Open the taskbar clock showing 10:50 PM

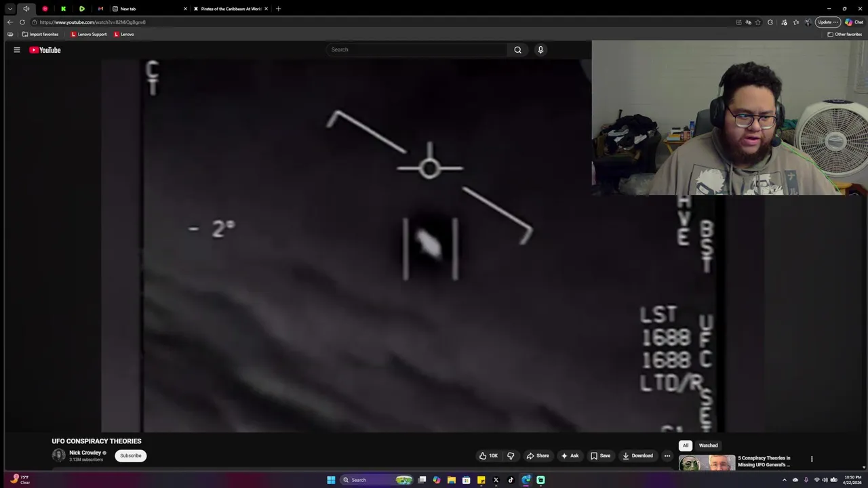(852, 480)
